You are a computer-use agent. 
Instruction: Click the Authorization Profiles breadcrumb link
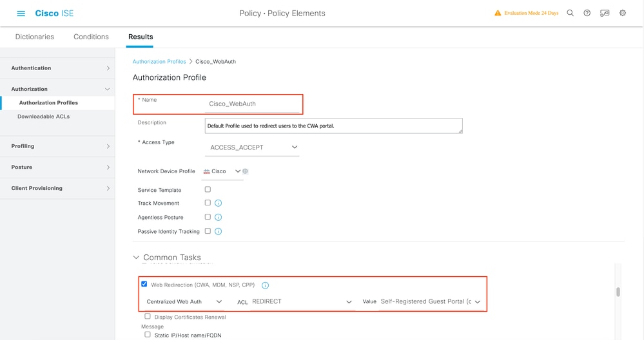pyautogui.click(x=159, y=61)
